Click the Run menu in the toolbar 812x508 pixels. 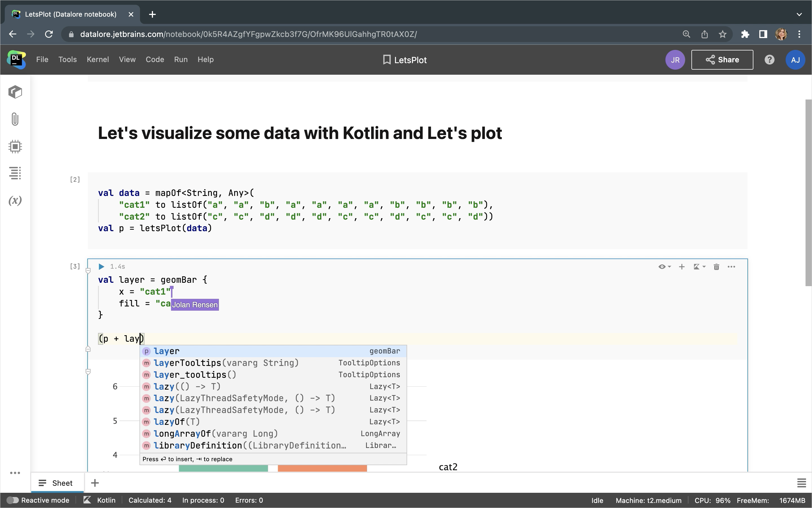[181, 59]
